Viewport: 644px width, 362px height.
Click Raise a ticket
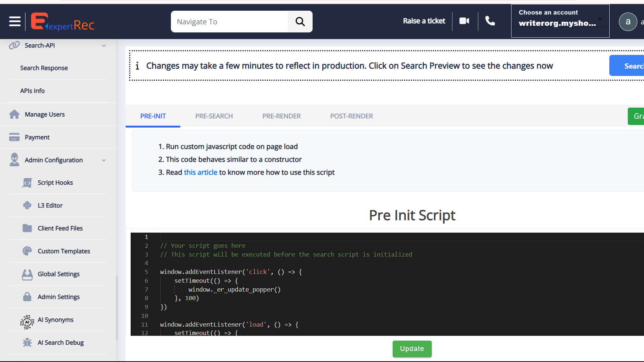tap(424, 21)
